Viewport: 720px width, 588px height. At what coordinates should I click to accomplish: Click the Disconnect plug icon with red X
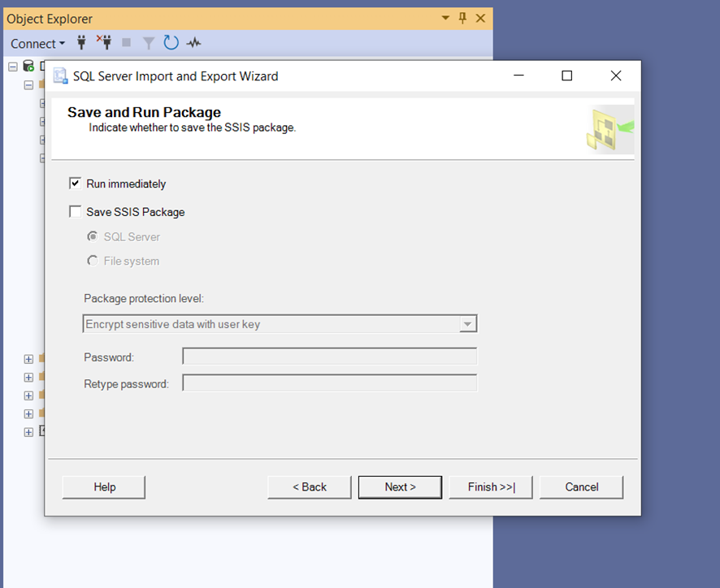pyautogui.click(x=104, y=42)
